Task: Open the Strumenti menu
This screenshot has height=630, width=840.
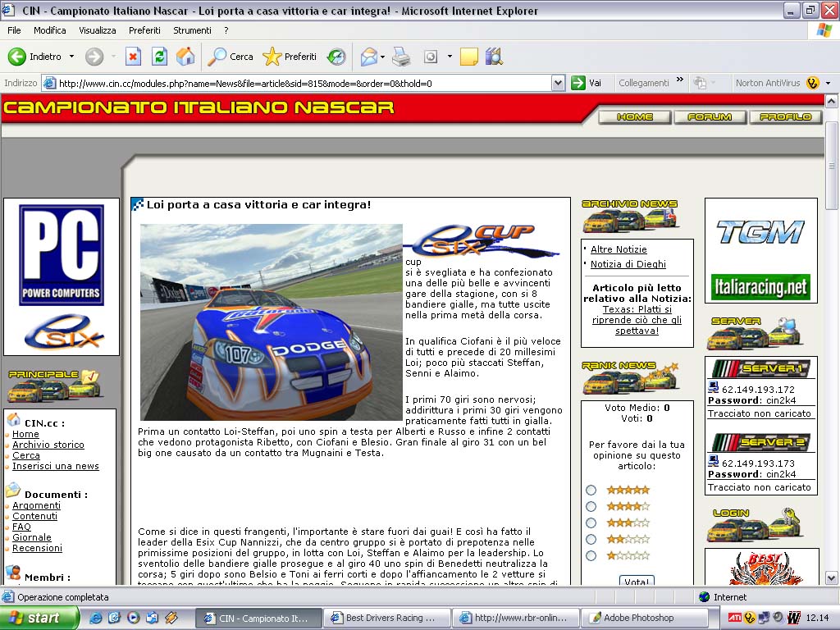Action: 192,30
